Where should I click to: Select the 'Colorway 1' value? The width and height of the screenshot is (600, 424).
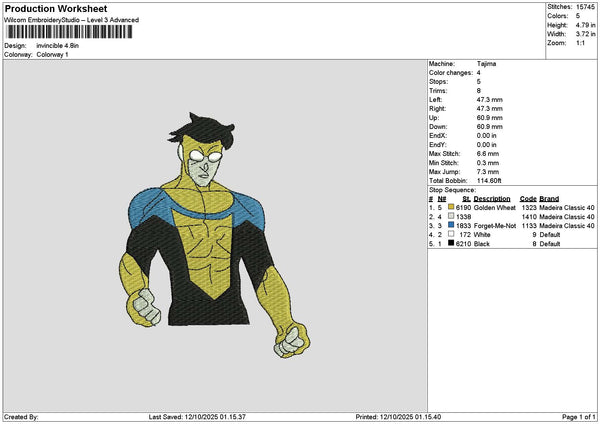click(x=52, y=55)
